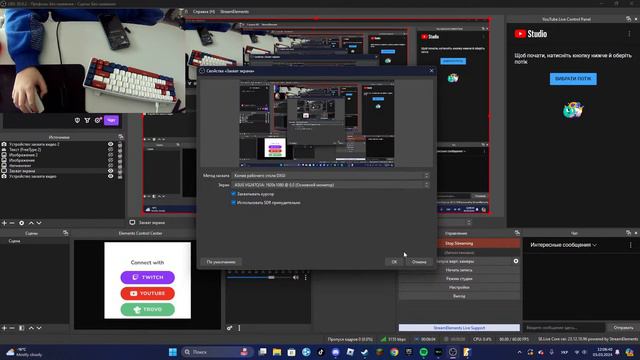The image size is (640, 360).
Task: Toggle lock on 'Захват экрана' source
Action: 120,171
